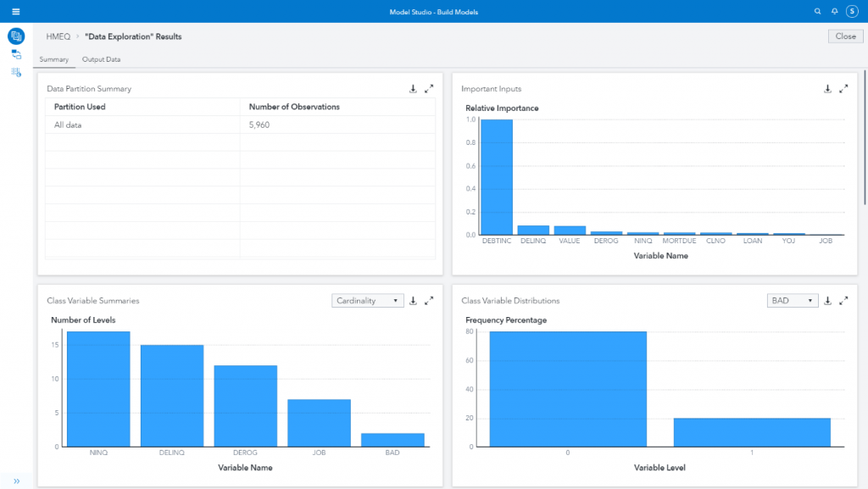The height and width of the screenshot is (489, 868).
Task: Download the Data Partition Summary table
Action: click(413, 88)
